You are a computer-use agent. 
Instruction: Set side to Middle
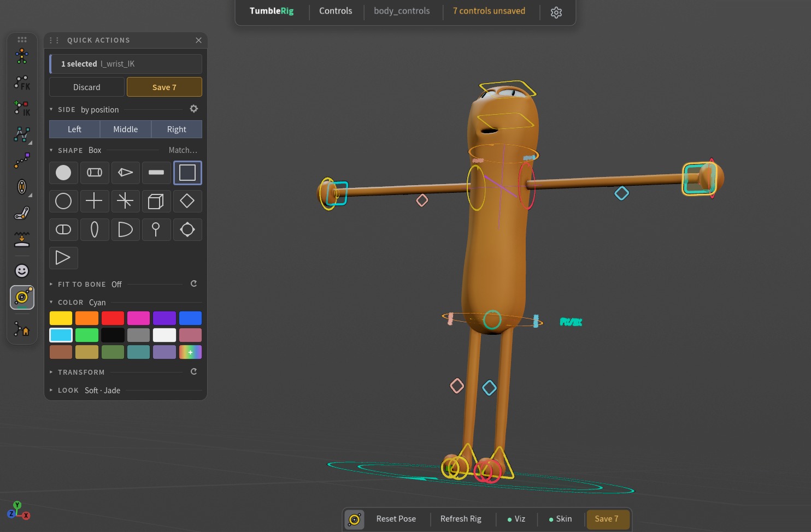(x=126, y=129)
